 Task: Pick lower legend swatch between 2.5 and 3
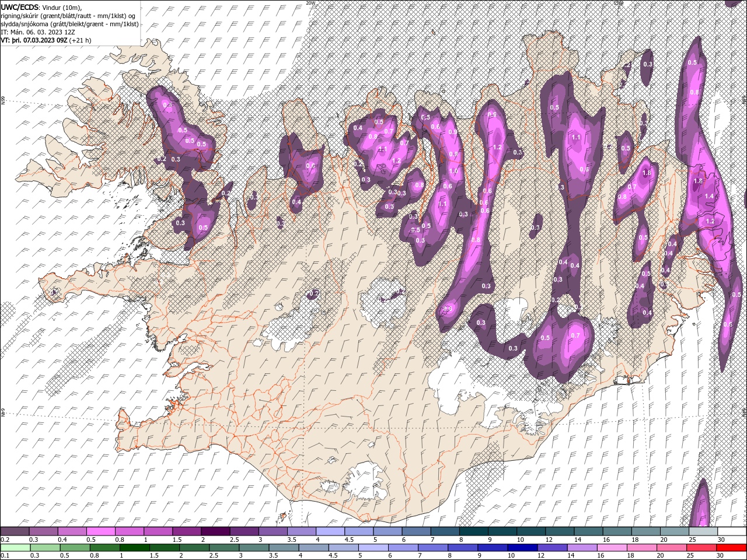click(224, 548)
